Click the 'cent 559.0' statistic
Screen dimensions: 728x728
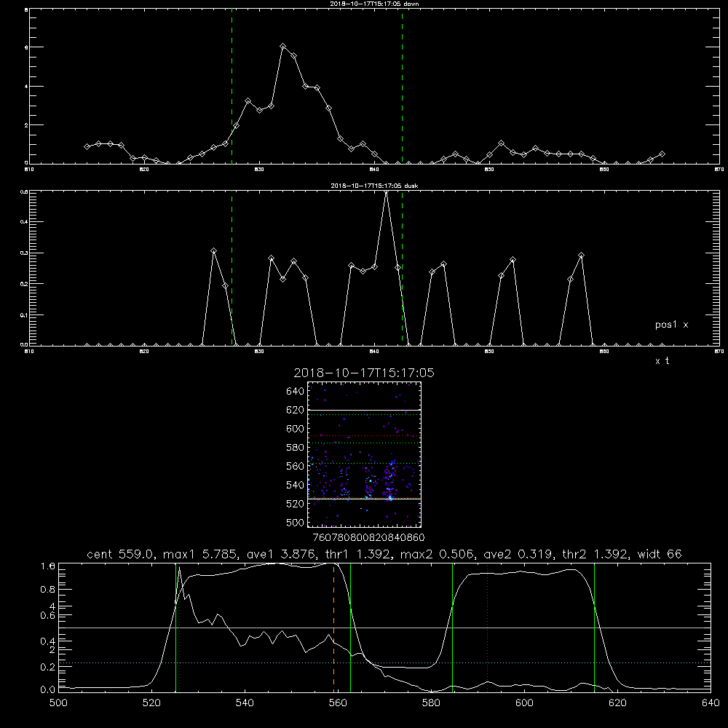[120, 554]
